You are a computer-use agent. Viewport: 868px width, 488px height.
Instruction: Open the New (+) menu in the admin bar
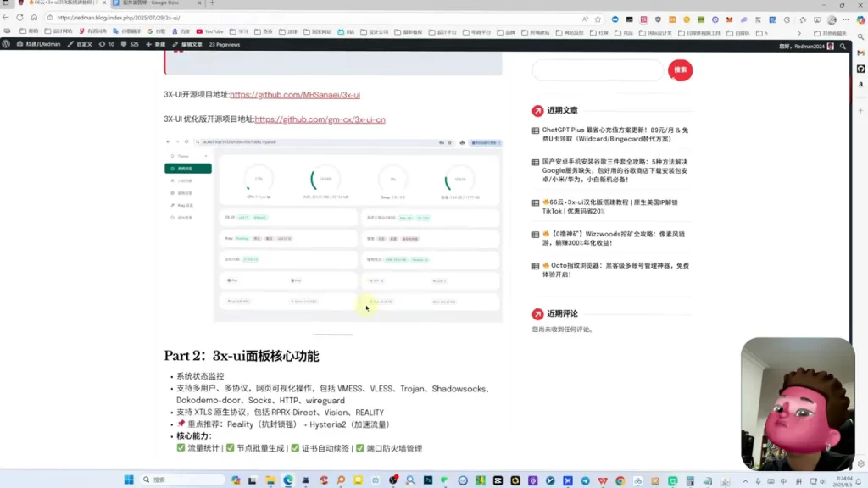[x=156, y=44]
